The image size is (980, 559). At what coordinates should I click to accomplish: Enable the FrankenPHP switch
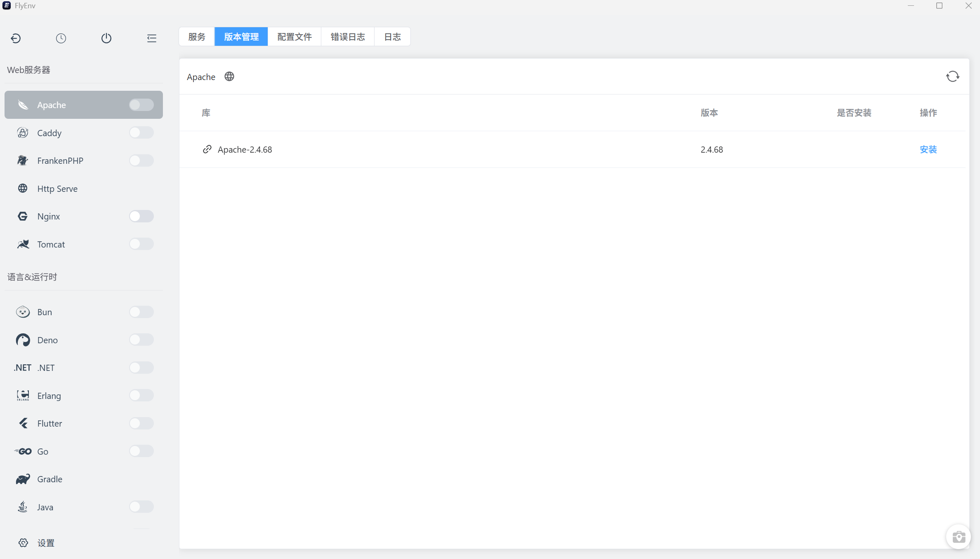point(141,160)
